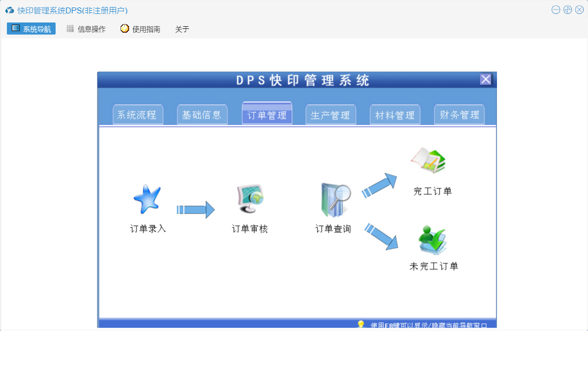Close the main application window
588x385 pixels.
pos(579,10)
